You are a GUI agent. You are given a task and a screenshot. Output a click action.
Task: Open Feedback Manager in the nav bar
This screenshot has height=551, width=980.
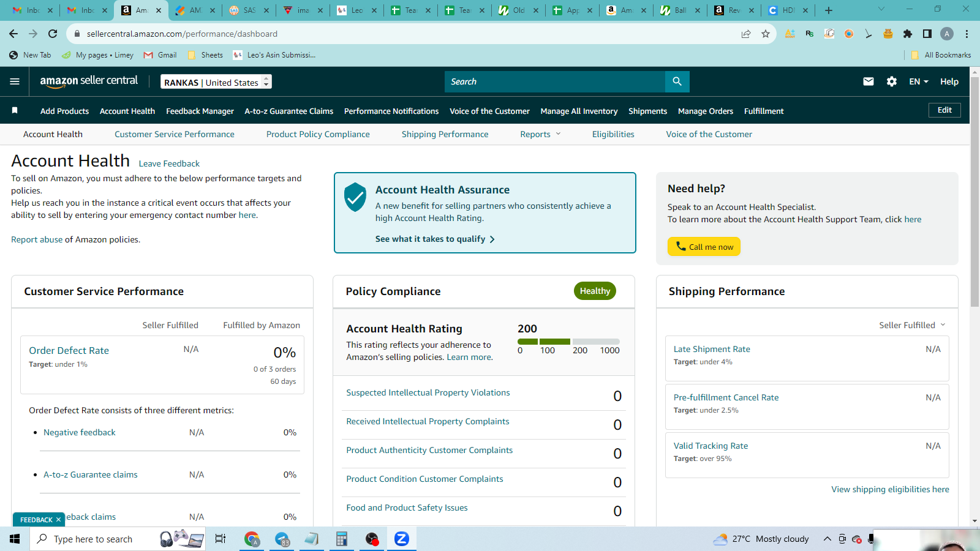point(200,111)
